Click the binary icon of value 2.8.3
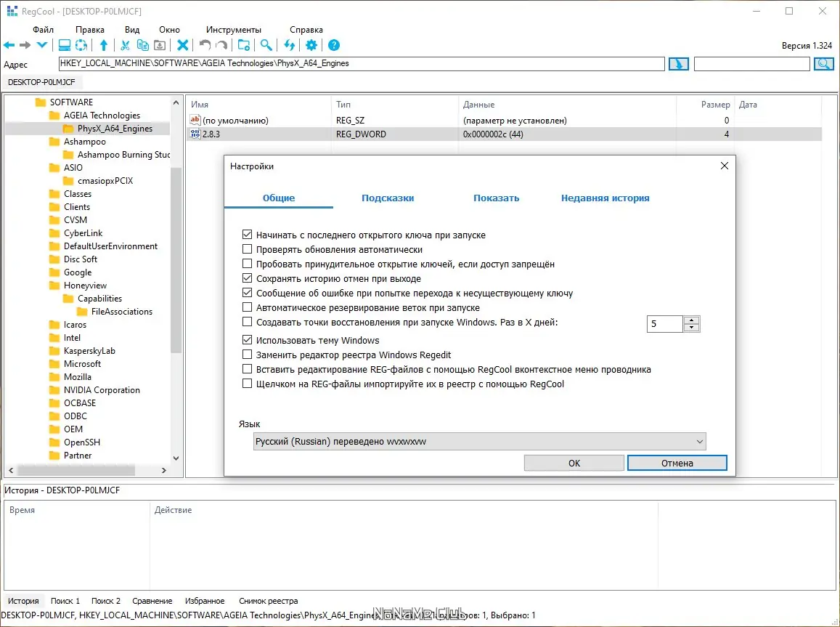The width and height of the screenshot is (840, 627). [x=195, y=134]
